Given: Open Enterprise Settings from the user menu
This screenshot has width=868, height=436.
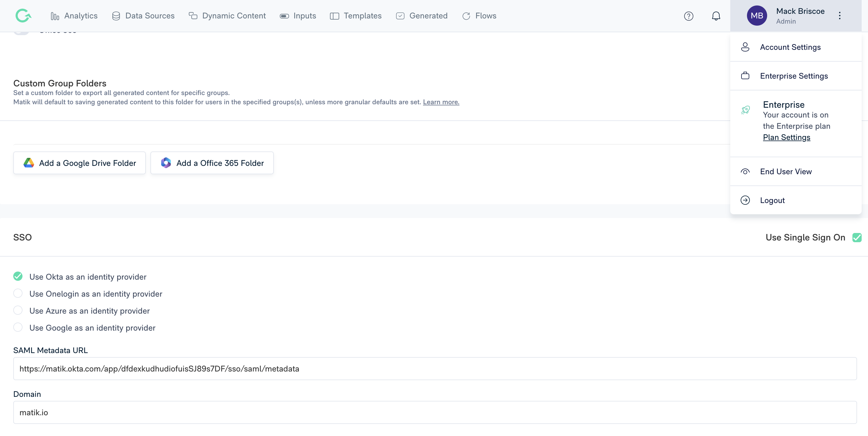Looking at the screenshot, I should click(794, 76).
